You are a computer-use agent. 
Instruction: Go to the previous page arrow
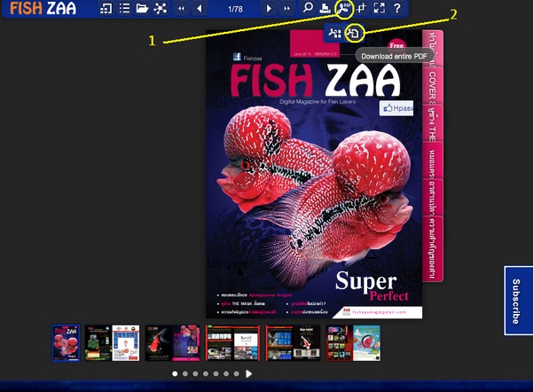200,9
